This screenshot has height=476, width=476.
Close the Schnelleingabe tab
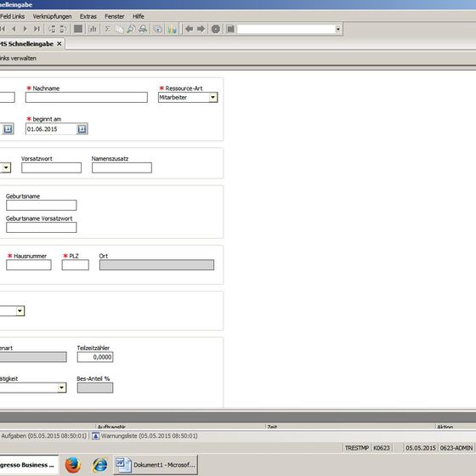tap(59, 44)
